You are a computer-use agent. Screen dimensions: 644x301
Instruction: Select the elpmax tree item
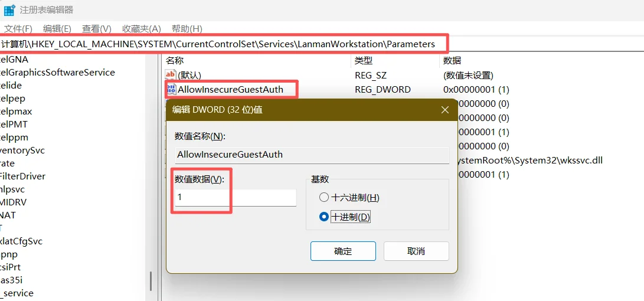[16, 112]
